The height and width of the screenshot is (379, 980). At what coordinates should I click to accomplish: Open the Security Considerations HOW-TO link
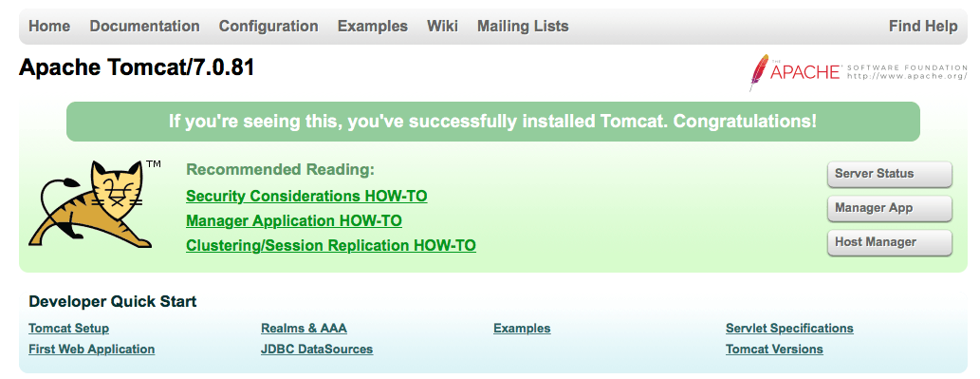[x=306, y=197]
